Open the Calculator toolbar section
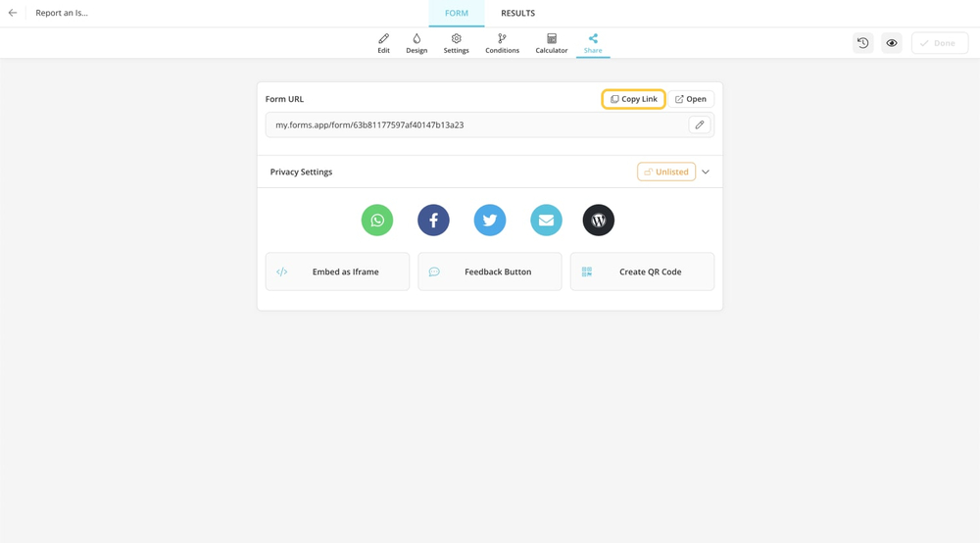This screenshot has height=543, width=980. tap(551, 43)
